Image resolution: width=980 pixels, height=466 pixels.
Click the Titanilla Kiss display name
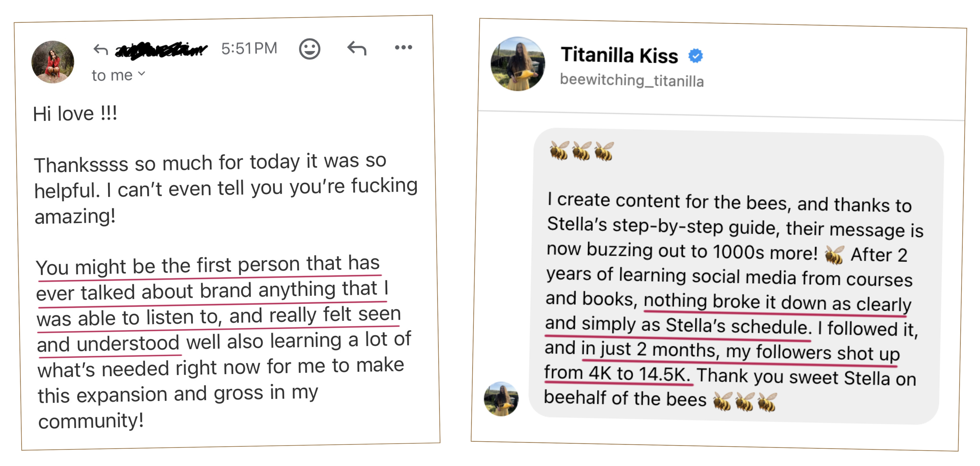(619, 55)
